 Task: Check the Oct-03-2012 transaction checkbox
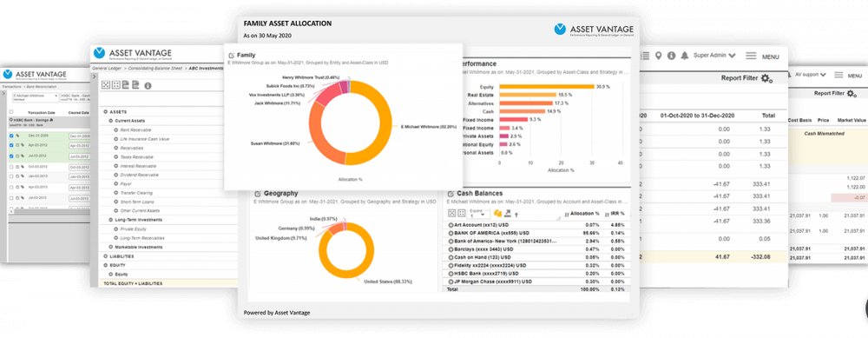12,166
